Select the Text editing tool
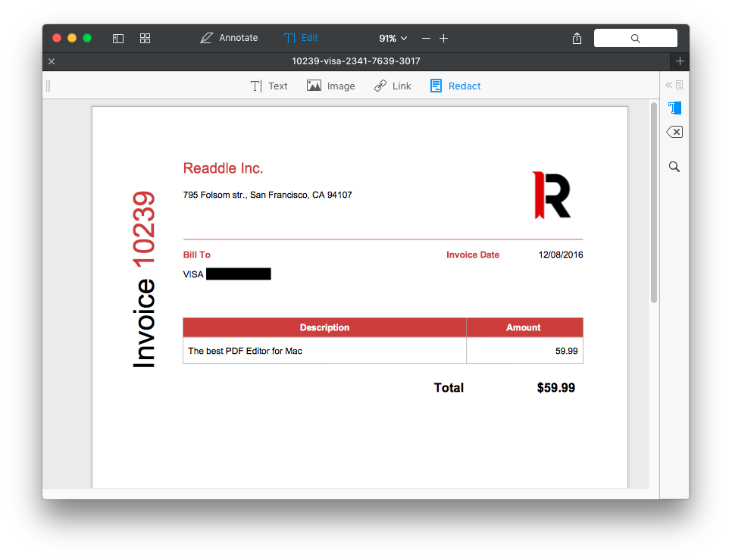The image size is (732, 560). click(269, 86)
